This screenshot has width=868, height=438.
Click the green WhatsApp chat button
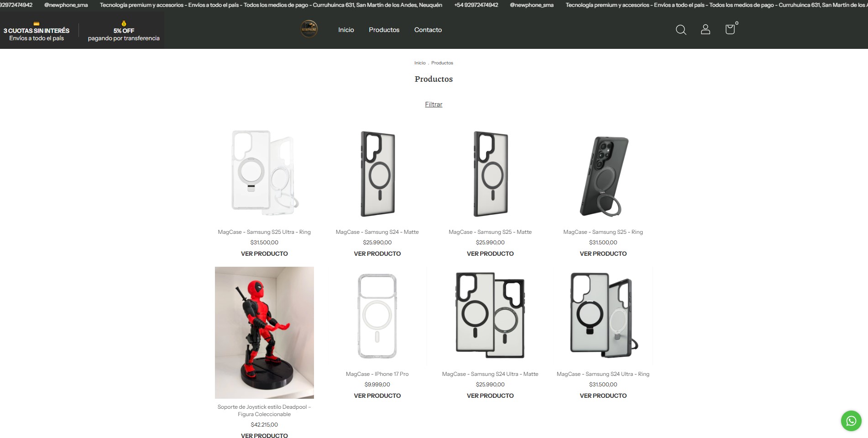pos(851,421)
